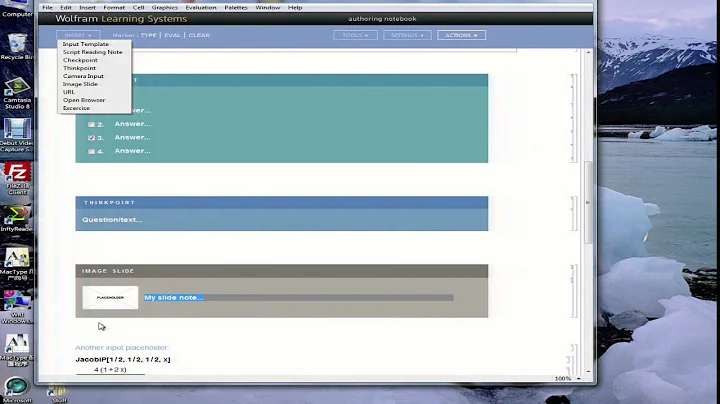Click 'Another input placeholder' text
This screenshot has width=720, height=404.
121,348
